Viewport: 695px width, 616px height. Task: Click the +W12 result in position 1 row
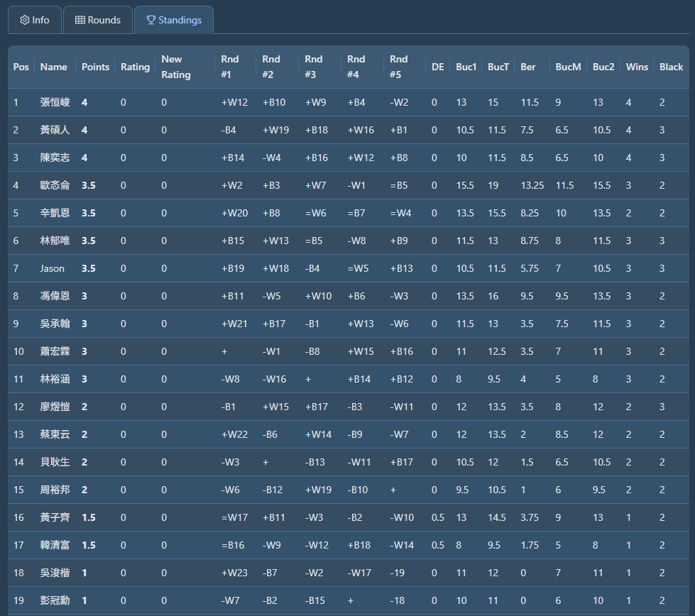[234, 102]
